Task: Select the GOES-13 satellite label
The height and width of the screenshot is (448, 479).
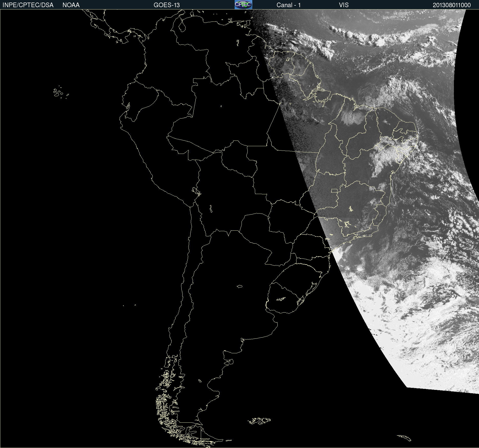Action: tap(166, 5)
